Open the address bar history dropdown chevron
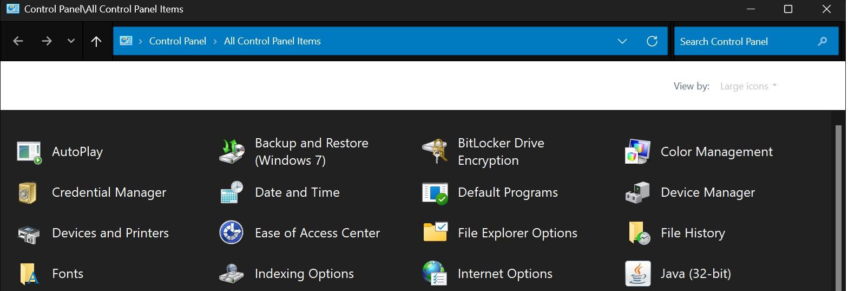The height and width of the screenshot is (291, 868). [622, 41]
